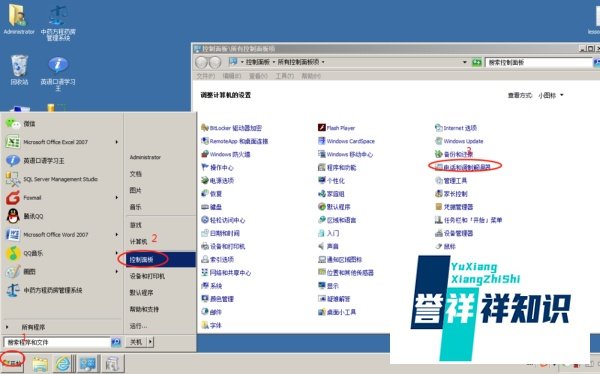The image size is (600, 374).
Task: Open 区域和语言 settings
Action: click(337, 220)
